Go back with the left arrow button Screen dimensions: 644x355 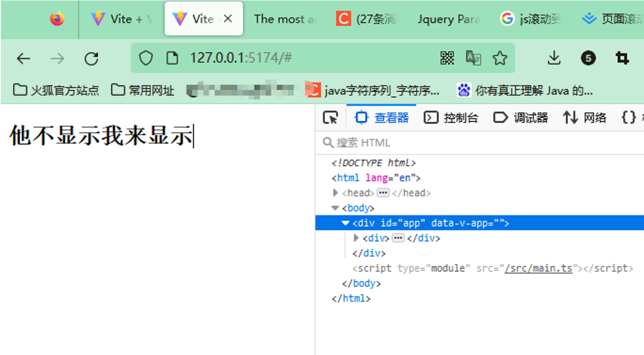pos(23,58)
